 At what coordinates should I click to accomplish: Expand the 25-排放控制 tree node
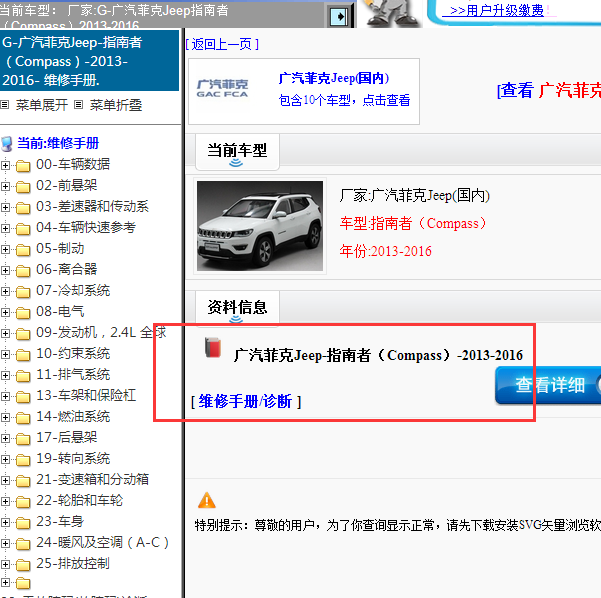click(x=5, y=565)
